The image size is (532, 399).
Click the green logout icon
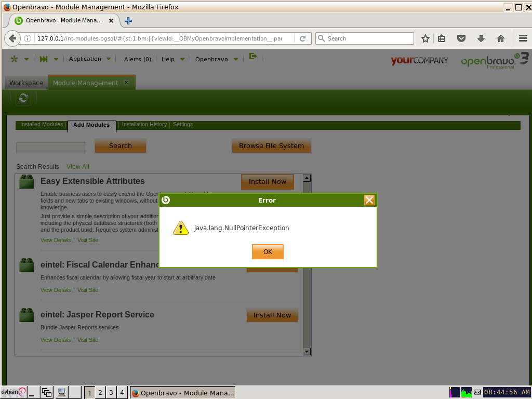pos(253,56)
